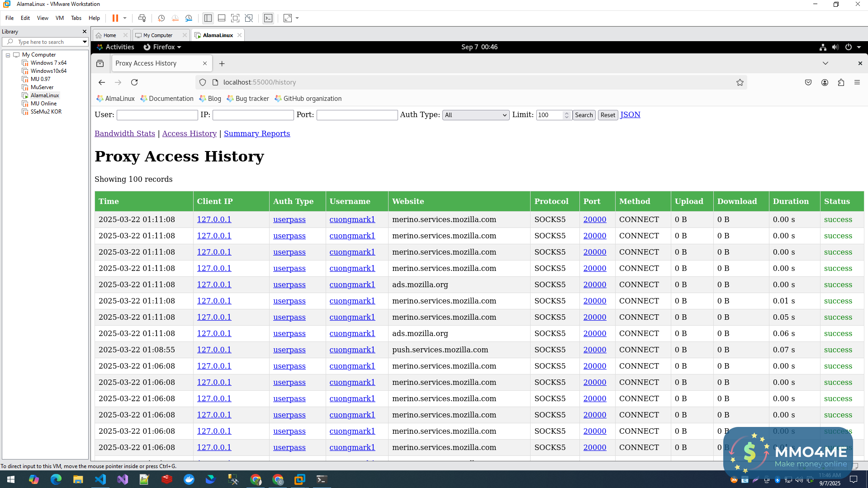Click the User filter input field
Image resolution: width=868 pixels, height=488 pixels.
click(157, 115)
